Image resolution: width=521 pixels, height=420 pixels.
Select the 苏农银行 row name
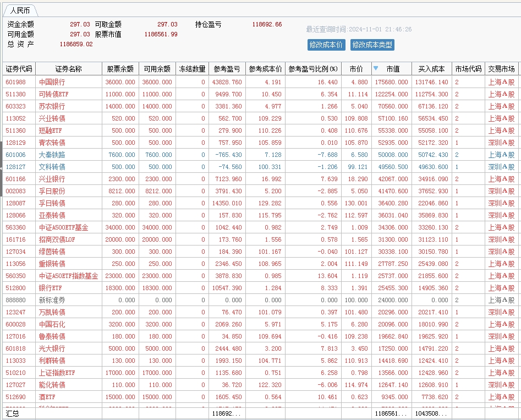[52, 106]
